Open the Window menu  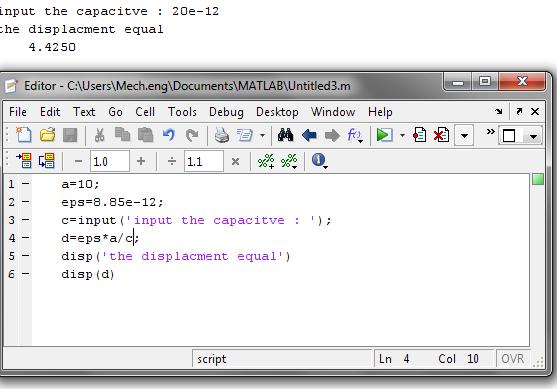[x=333, y=112]
